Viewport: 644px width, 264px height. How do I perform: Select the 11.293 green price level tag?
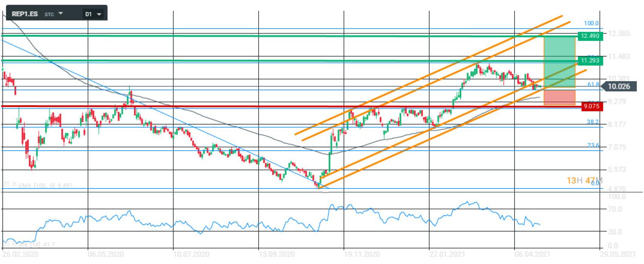click(590, 60)
